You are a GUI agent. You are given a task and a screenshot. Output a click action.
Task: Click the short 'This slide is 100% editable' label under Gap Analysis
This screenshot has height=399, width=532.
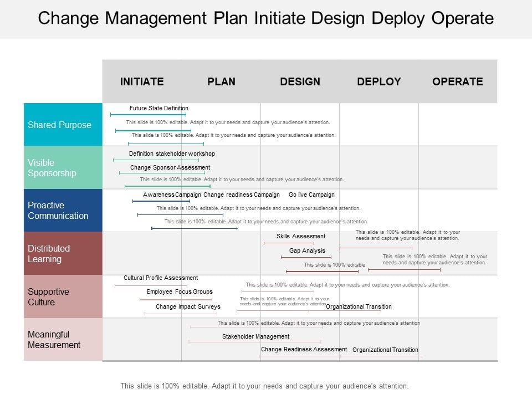point(335,265)
